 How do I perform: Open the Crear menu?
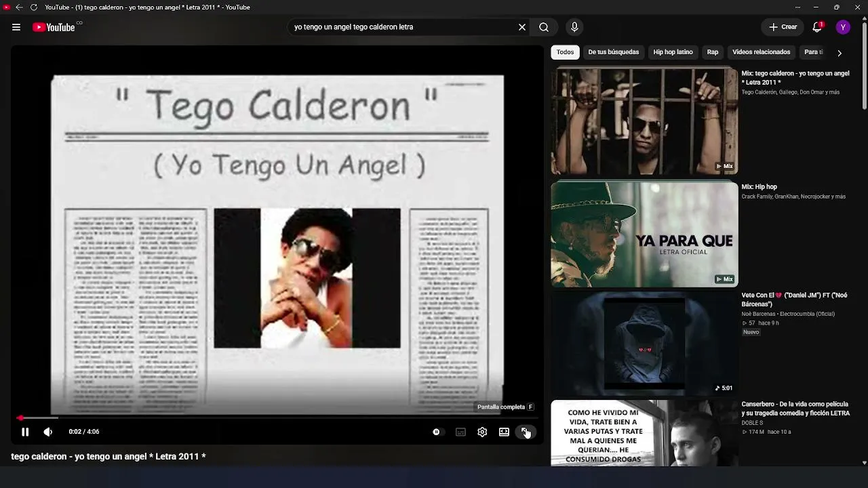click(x=783, y=27)
